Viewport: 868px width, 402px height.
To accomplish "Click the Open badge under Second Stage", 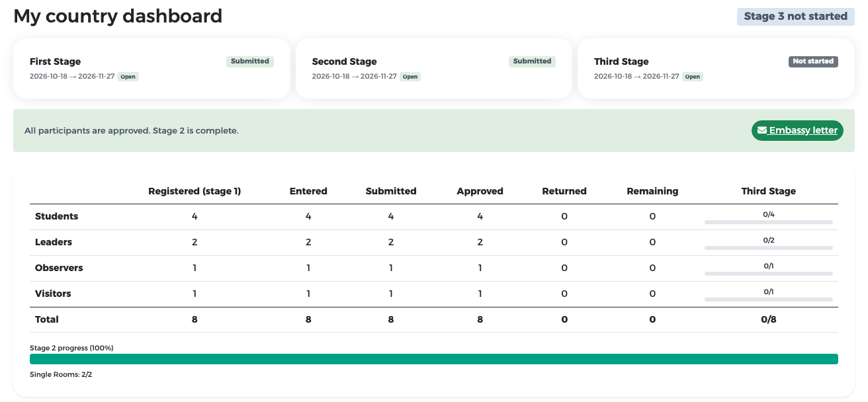I will [410, 77].
